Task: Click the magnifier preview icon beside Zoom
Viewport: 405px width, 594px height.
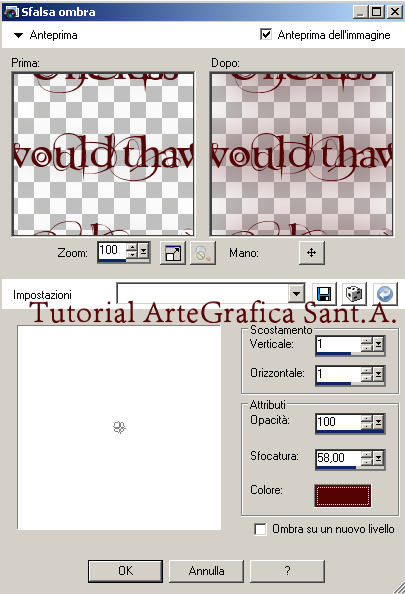Action: click(x=203, y=253)
